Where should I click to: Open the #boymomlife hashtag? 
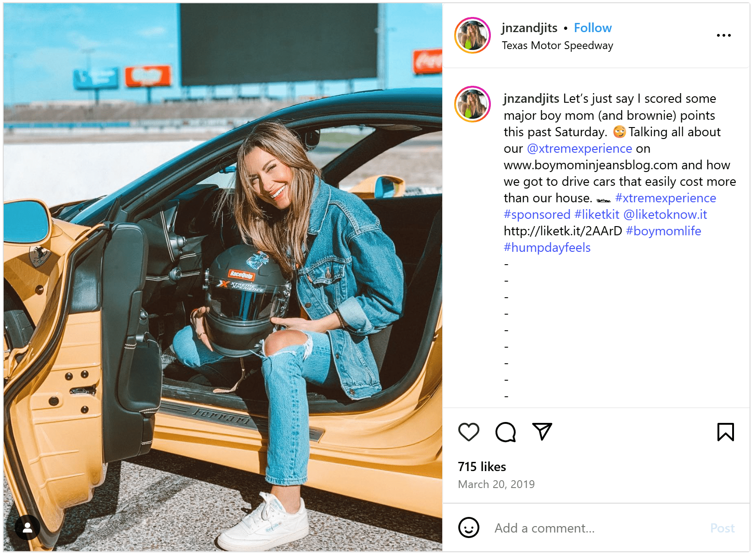pos(663,231)
